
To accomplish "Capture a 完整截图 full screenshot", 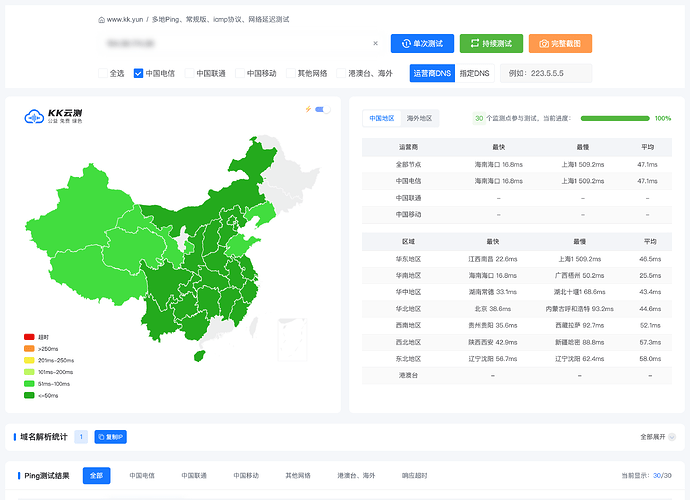I will click(560, 44).
